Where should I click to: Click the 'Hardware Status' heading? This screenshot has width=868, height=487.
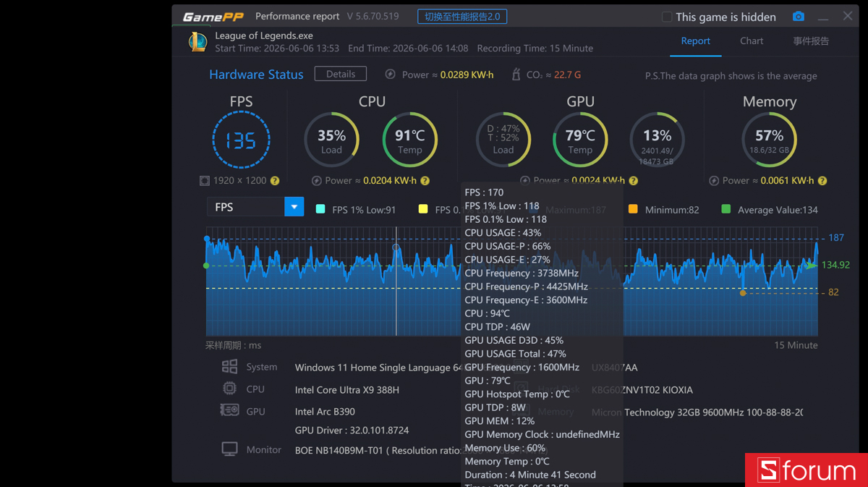(x=256, y=75)
